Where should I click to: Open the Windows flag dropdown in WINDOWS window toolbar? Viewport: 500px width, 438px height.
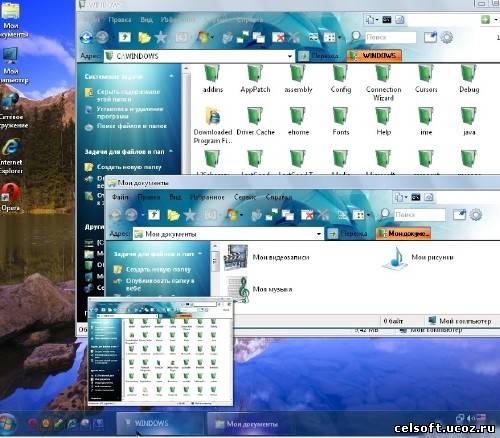click(x=212, y=37)
